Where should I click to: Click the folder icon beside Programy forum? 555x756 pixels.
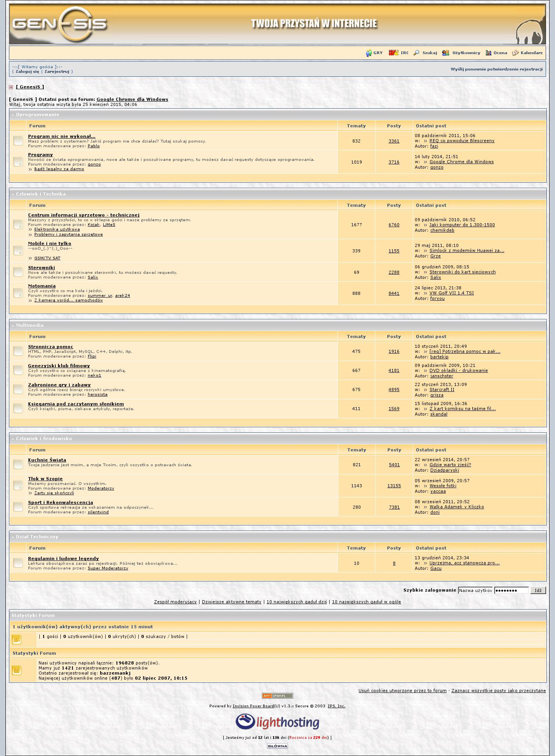[x=18, y=162]
